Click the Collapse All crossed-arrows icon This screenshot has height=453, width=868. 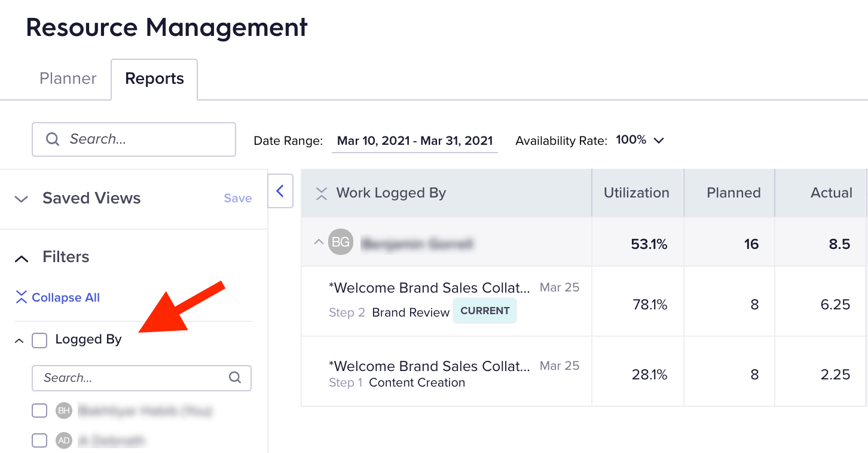tap(22, 297)
